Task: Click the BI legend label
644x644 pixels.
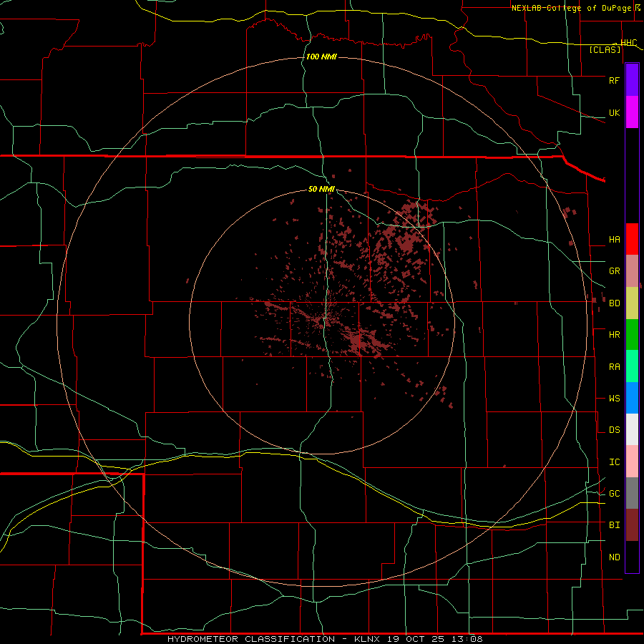Action: coord(614,525)
